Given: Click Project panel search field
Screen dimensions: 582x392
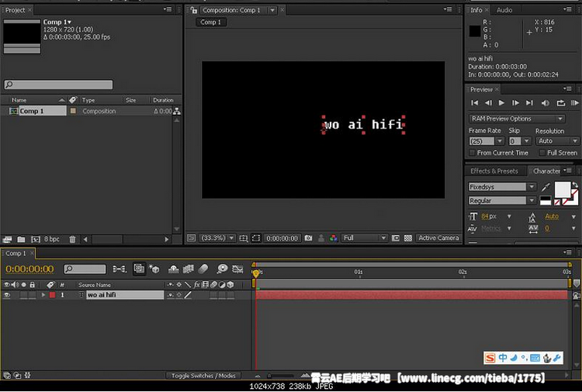Looking at the screenshot, I should click(x=59, y=85).
